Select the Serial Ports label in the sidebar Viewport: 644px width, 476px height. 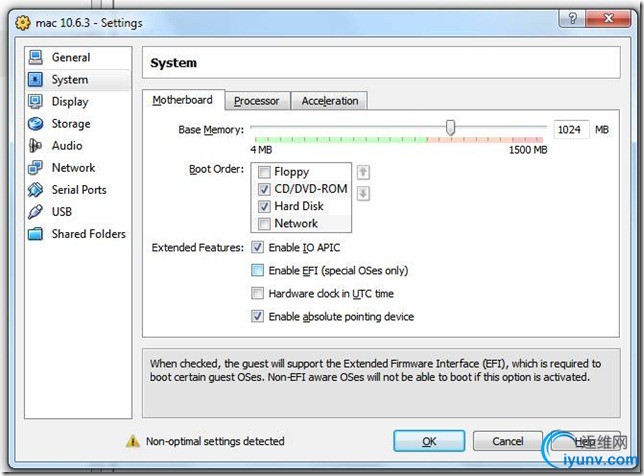tap(79, 190)
